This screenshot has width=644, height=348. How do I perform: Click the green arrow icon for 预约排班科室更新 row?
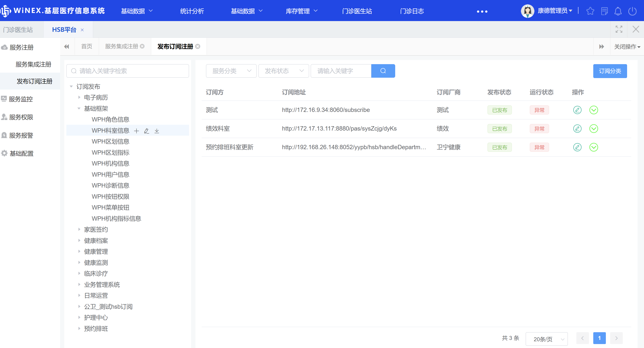593,147
